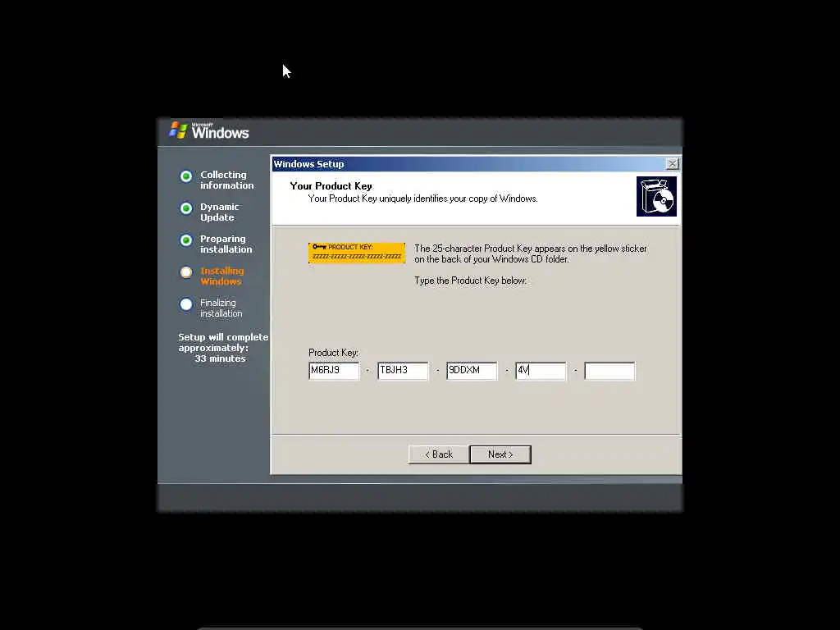The height and width of the screenshot is (630, 840).
Task: Click the Preparing installation step indicator
Action: click(186, 240)
